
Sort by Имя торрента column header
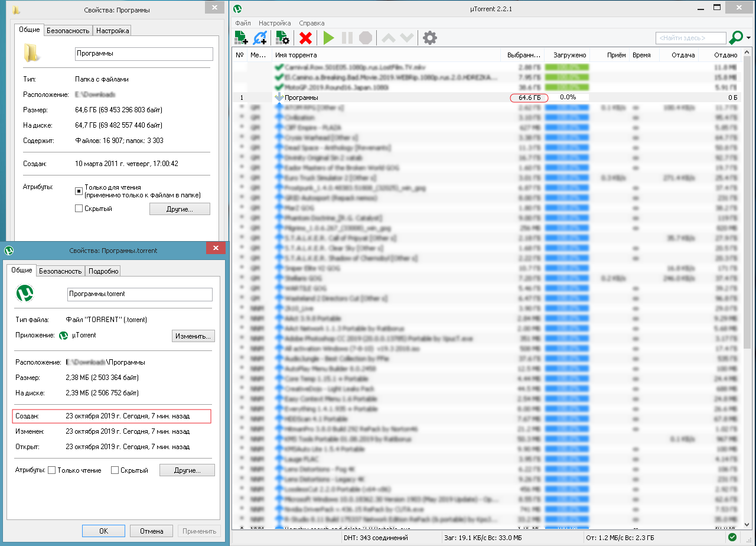click(x=386, y=55)
